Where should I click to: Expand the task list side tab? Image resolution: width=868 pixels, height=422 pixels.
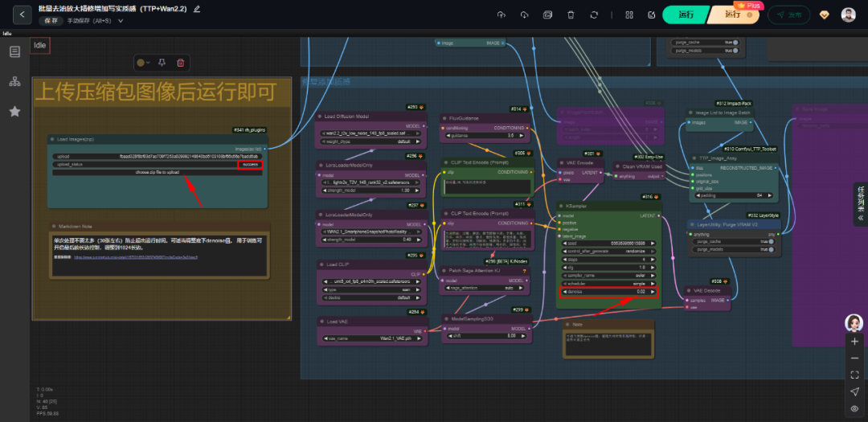pos(860,203)
